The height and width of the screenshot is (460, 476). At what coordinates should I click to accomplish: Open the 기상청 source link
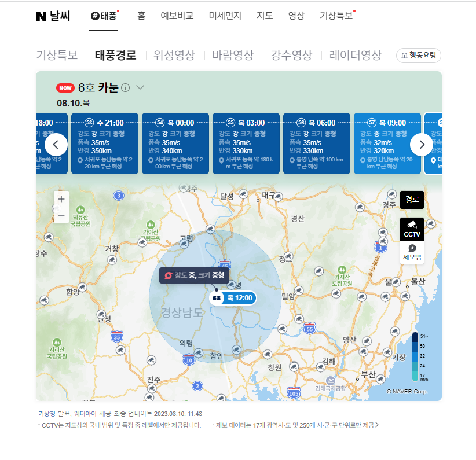pyautogui.click(x=47, y=414)
